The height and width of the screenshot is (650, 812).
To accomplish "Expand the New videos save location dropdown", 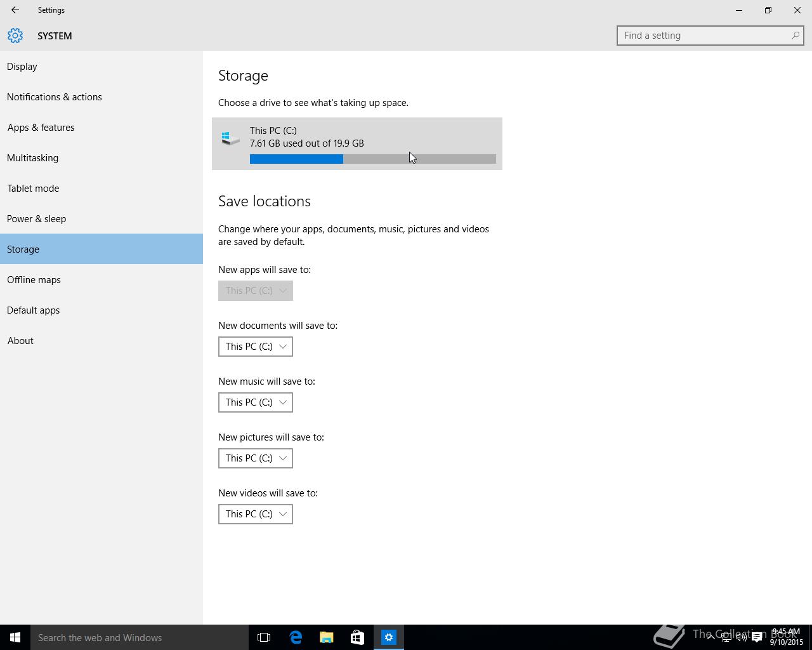I will pos(256,514).
